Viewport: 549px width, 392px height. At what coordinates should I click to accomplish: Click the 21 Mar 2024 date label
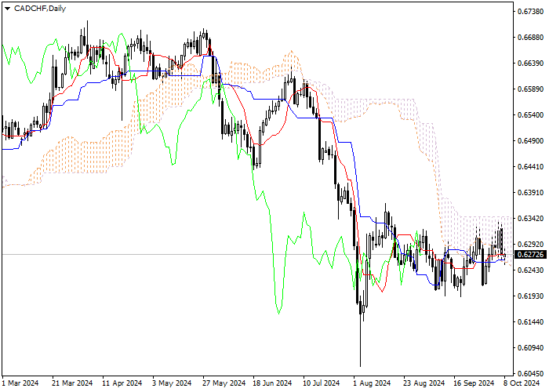pyautogui.click(x=72, y=383)
